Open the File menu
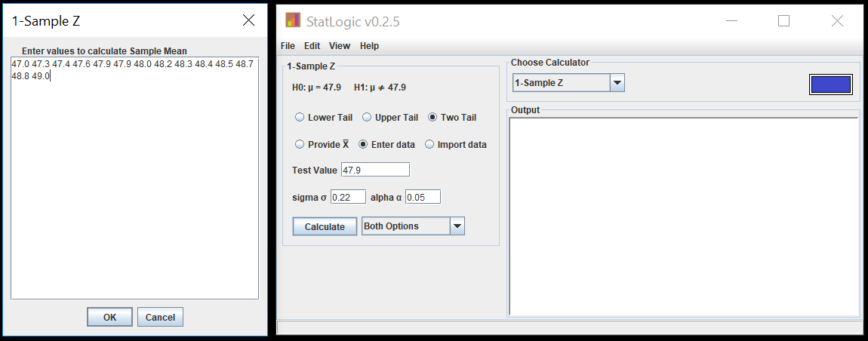This screenshot has width=868, height=341. point(288,46)
